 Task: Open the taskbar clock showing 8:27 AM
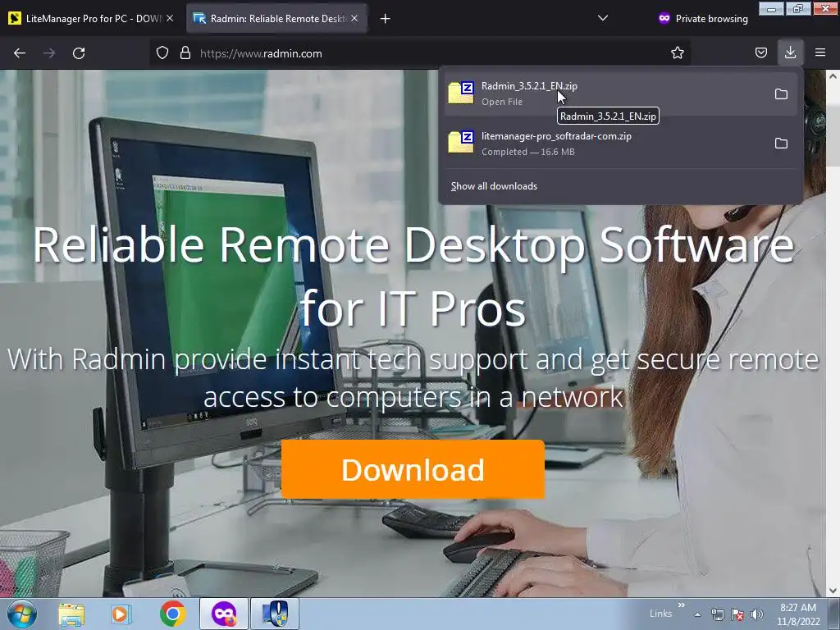point(798,614)
